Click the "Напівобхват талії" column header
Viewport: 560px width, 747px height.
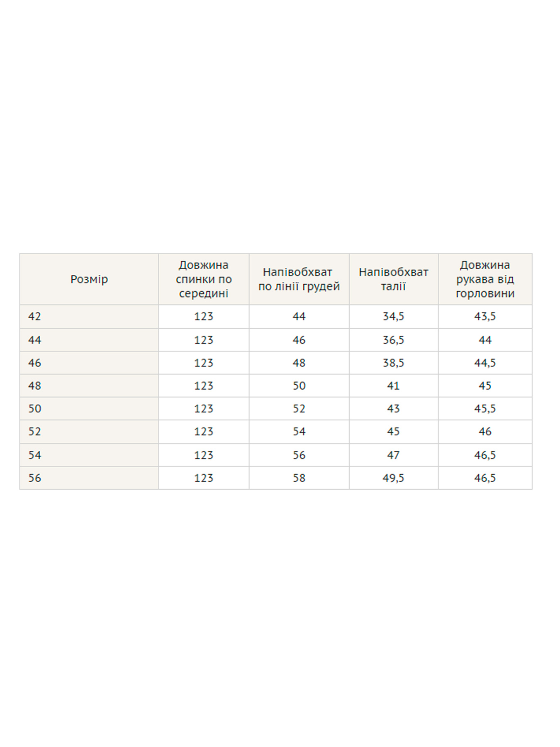(x=393, y=279)
